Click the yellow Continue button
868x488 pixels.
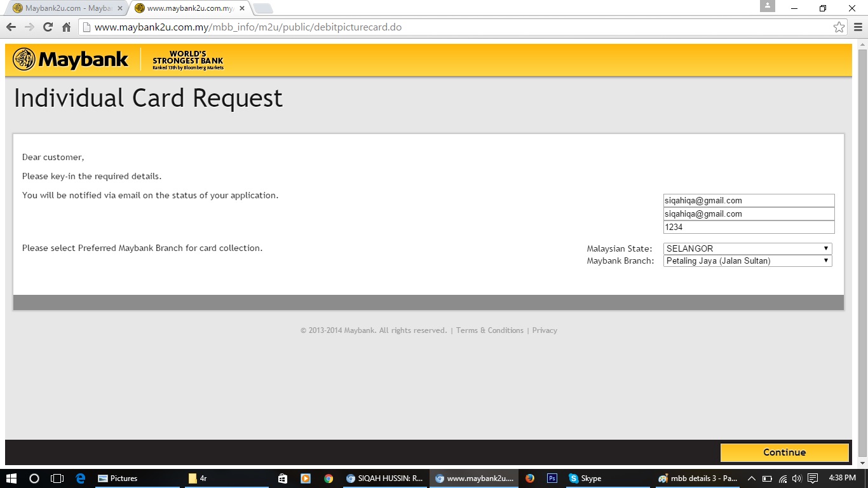pos(785,452)
